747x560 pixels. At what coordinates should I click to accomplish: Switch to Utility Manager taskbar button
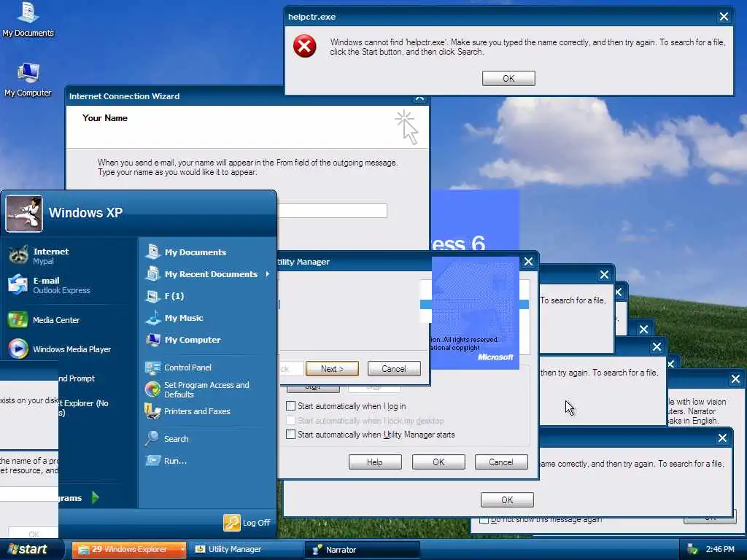coord(245,549)
